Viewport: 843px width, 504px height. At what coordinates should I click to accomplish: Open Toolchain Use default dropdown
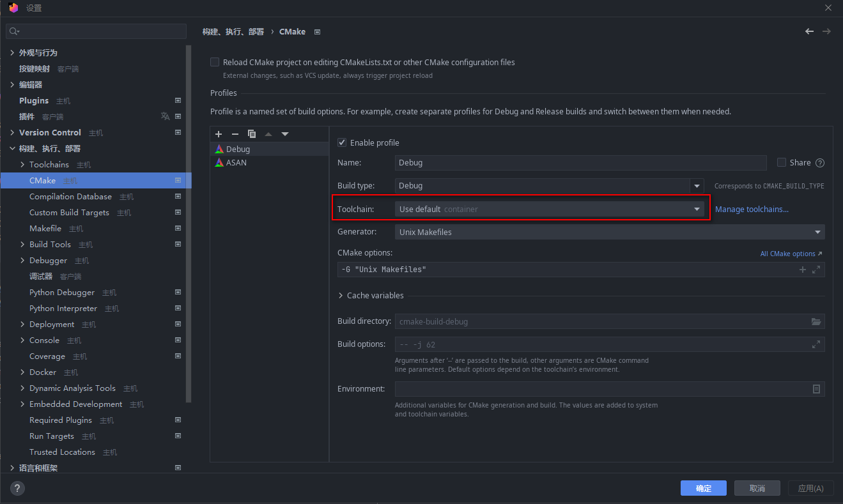tap(549, 209)
